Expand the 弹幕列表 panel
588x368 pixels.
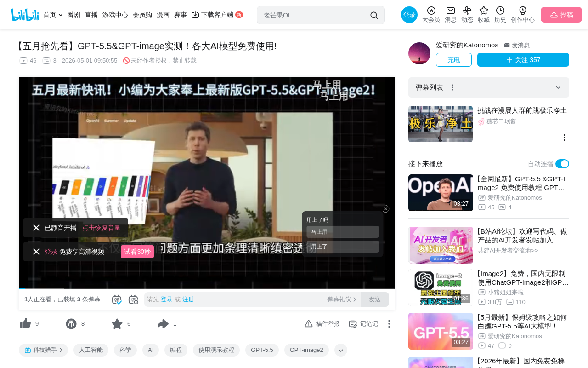click(x=558, y=87)
